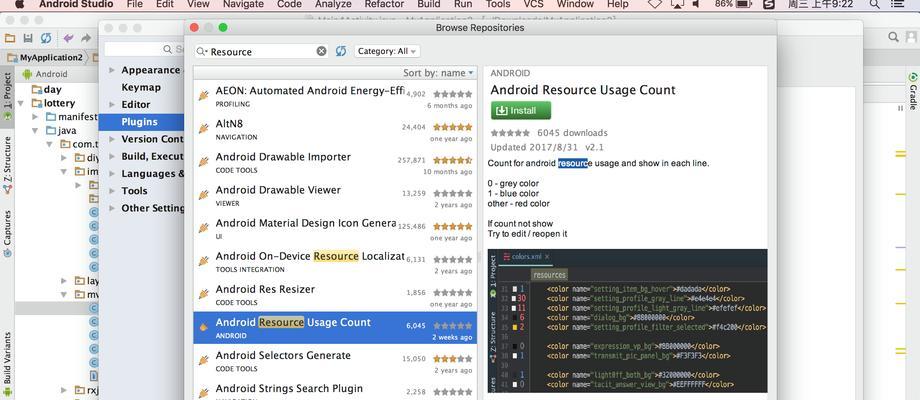Collapse the lottery module in project tree

point(21,103)
